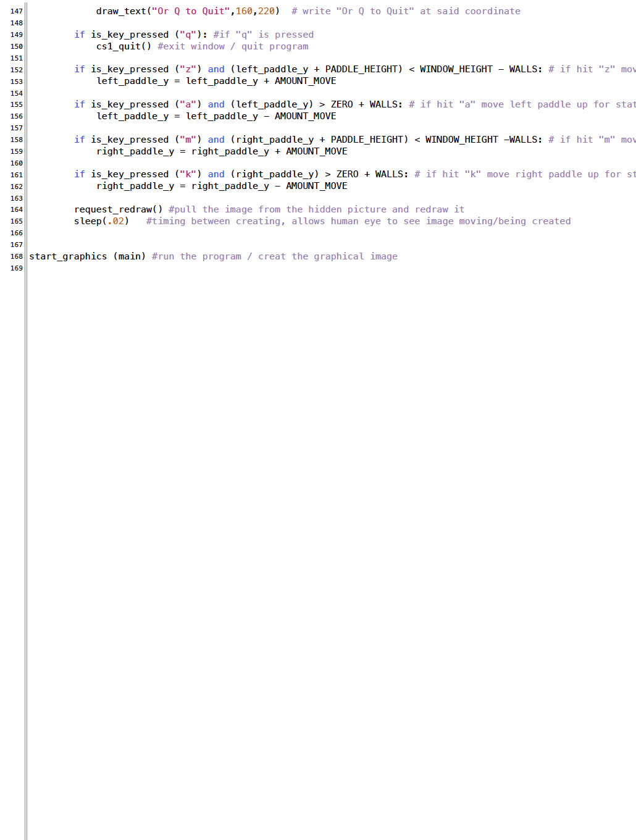Click PADDLE_HEIGHT on line 152
This screenshot has width=636, height=840.
[x=363, y=69]
